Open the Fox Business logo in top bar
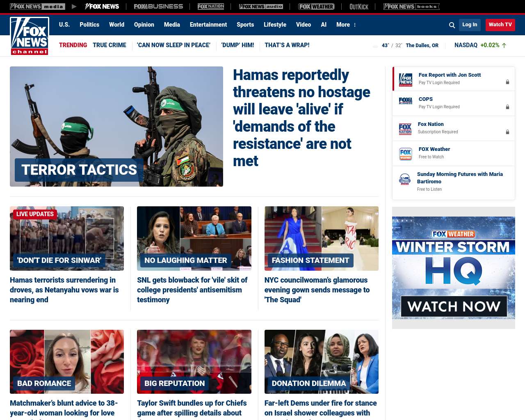 click(158, 7)
